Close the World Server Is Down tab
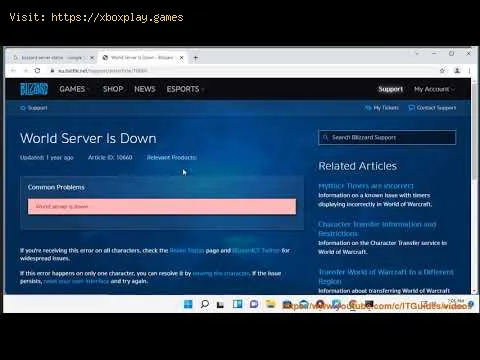This screenshot has width=480, height=360. pos(182,58)
